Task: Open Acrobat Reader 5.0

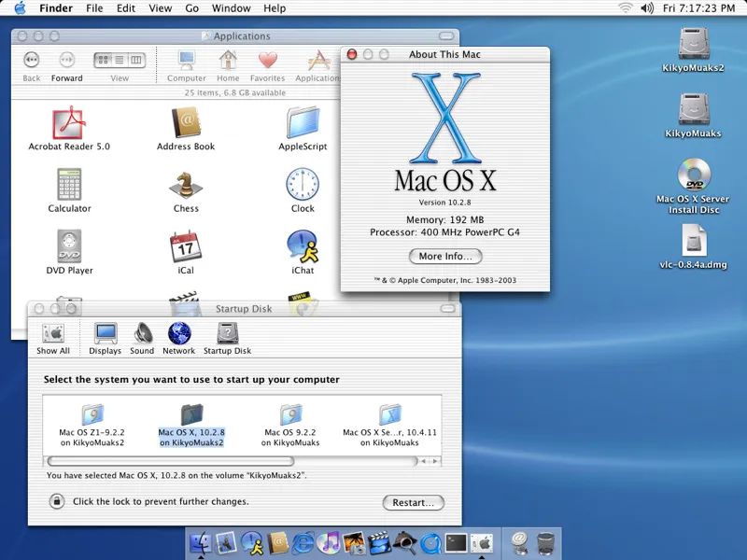Action: [x=69, y=123]
